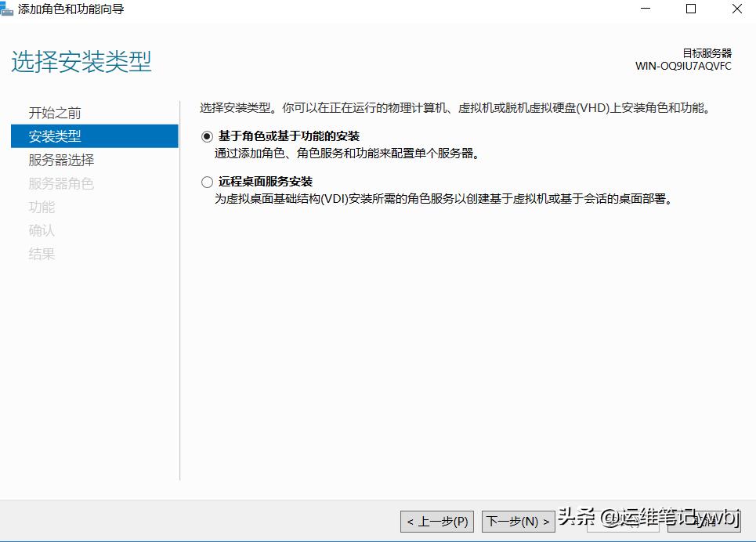Click the 上一步(P) button

(436, 521)
